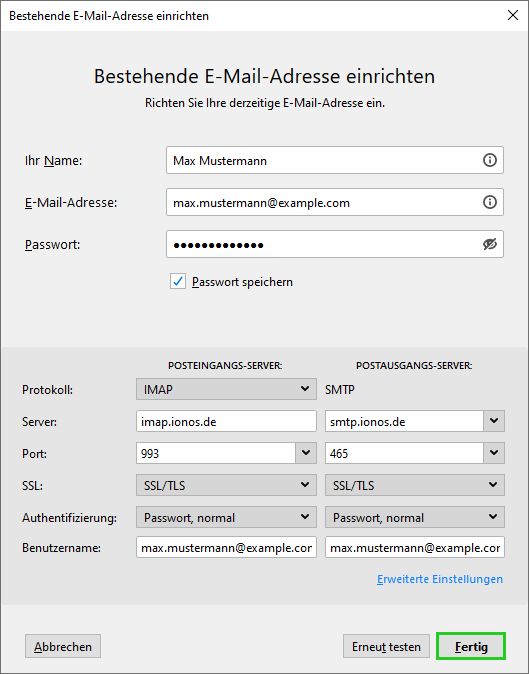Toggle password visibility with the eye icon
The height and width of the screenshot is (674, 529).
click(489, 244)
